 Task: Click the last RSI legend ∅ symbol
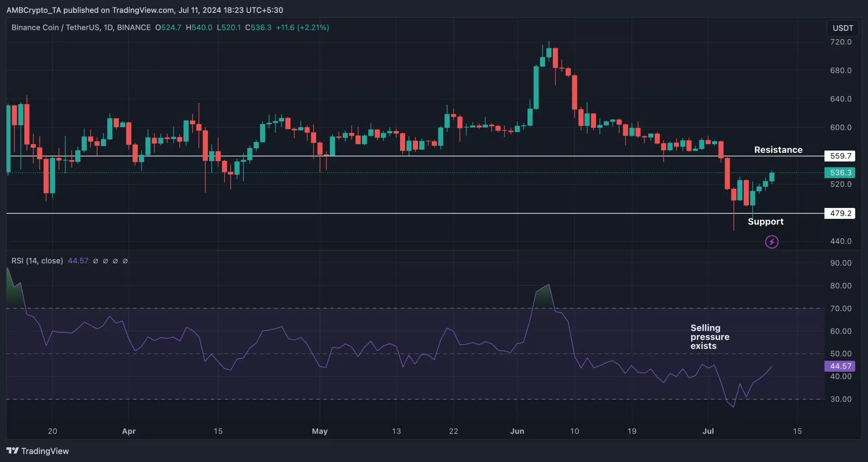pyautogui.click(x=125, y=261)
